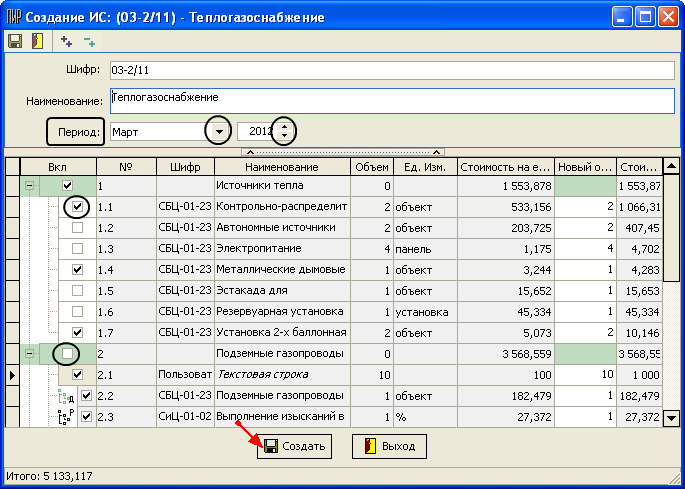Click the exit door toolbar icon

click(x=37, y=41)
